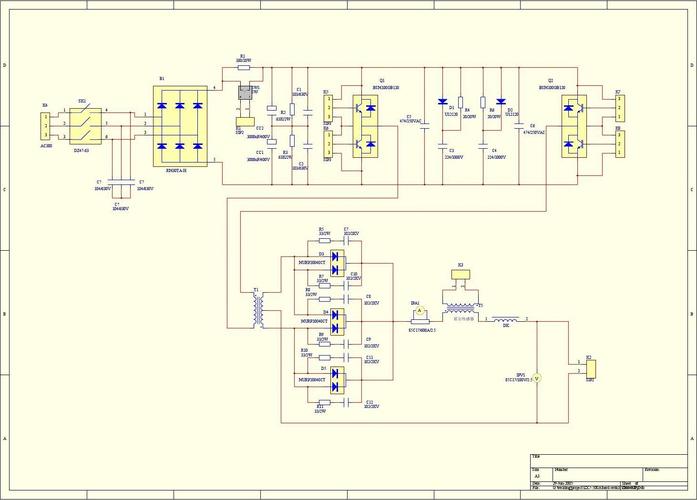697x500 pixels.
Task: Select the snubber diode next to resistor R4
Action: (442, 102)
